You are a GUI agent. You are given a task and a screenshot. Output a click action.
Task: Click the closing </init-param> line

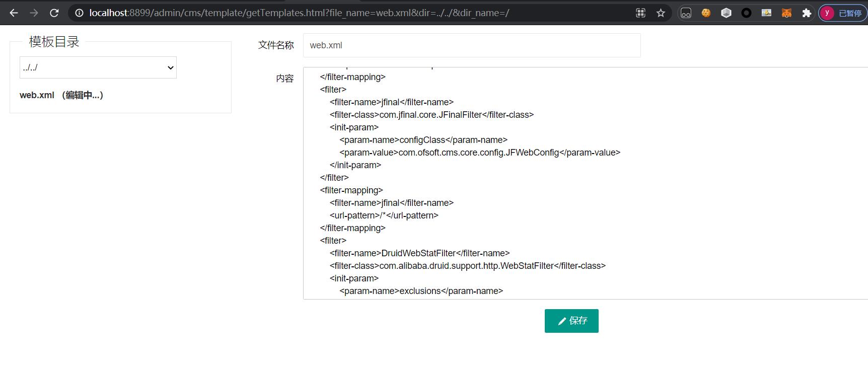coord(355,165)
